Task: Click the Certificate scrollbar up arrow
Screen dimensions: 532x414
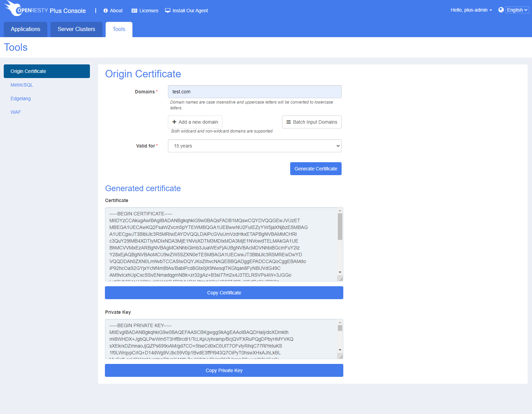Action: pos(340,210)
